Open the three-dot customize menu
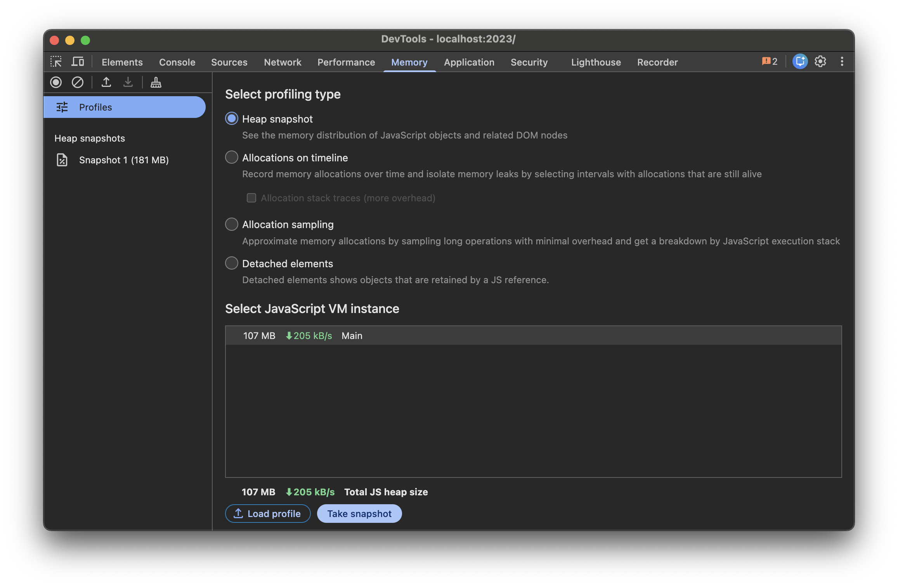This screenshot has width=898, height=588. click(842, 62)
